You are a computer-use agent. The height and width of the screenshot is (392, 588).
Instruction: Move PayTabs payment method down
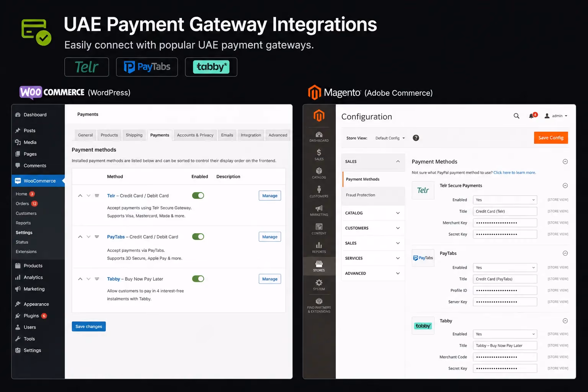pos(88,237)
